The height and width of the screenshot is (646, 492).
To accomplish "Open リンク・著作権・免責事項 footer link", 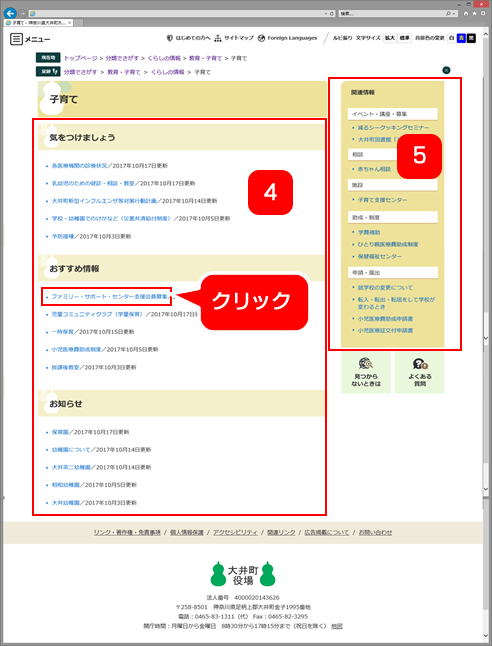I will tap(127, 532).
